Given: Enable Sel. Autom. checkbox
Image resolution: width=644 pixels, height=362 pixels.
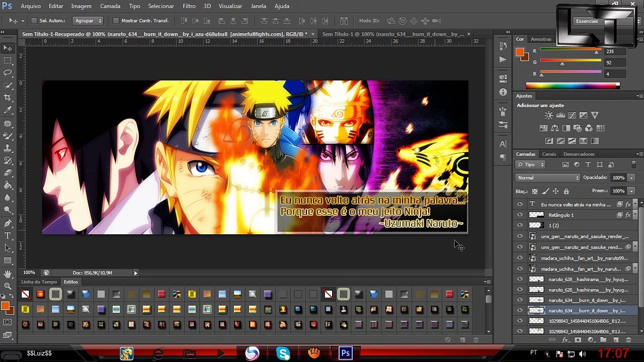Looking at the screenshot, I should [x=34, y=21].
